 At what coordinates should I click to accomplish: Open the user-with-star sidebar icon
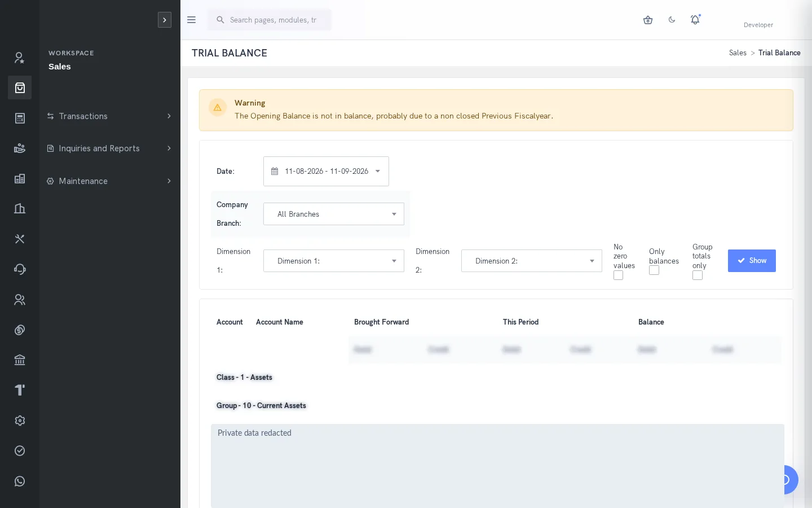(20, 58)
